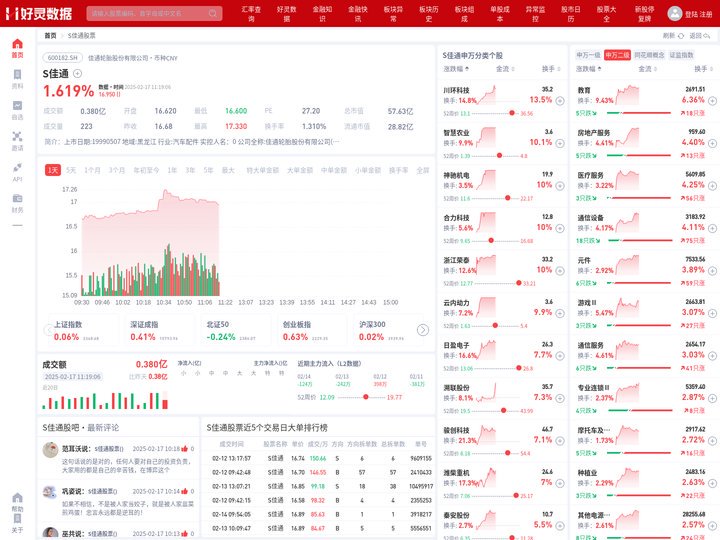Click the 全屏 fullscreen chart button

coord(422,170)
